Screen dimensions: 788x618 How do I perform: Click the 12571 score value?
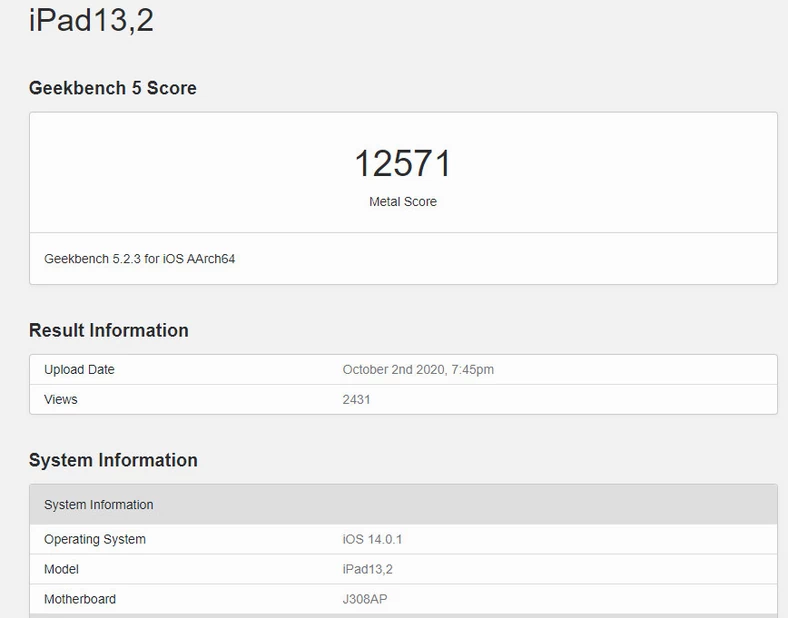(403, 163)
